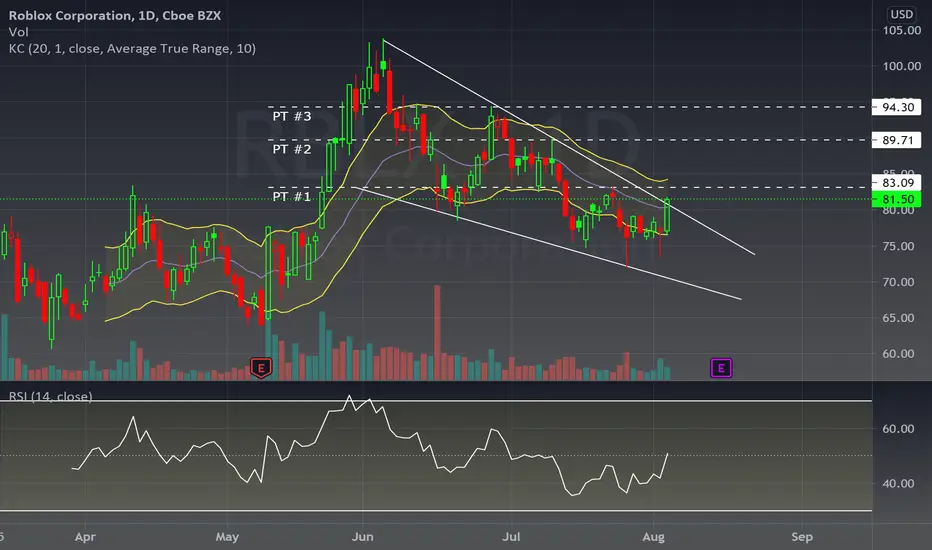
Task: Select the Vol indicator label
Action: [18, 32]
